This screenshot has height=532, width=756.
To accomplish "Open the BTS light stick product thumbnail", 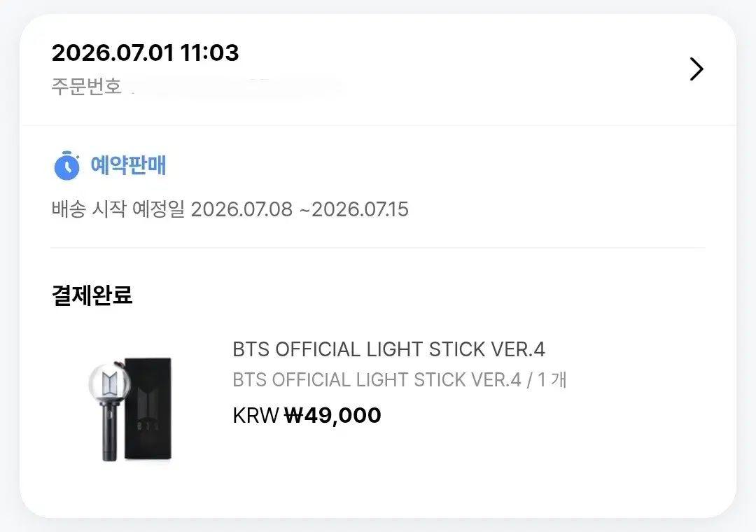I will (x=131, y=409).
